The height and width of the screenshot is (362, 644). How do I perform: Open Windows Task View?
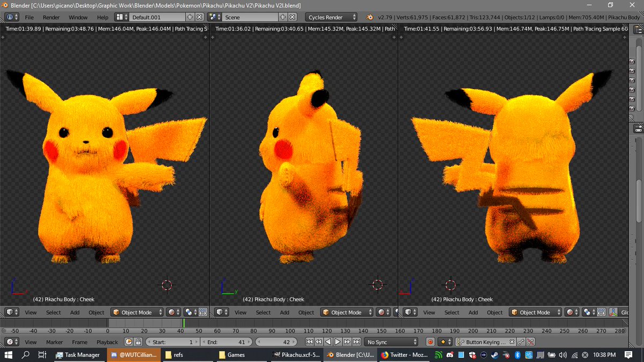click(42, 354)
